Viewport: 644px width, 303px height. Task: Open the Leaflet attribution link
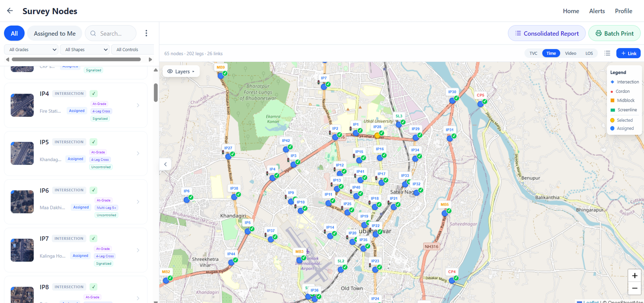591,302
